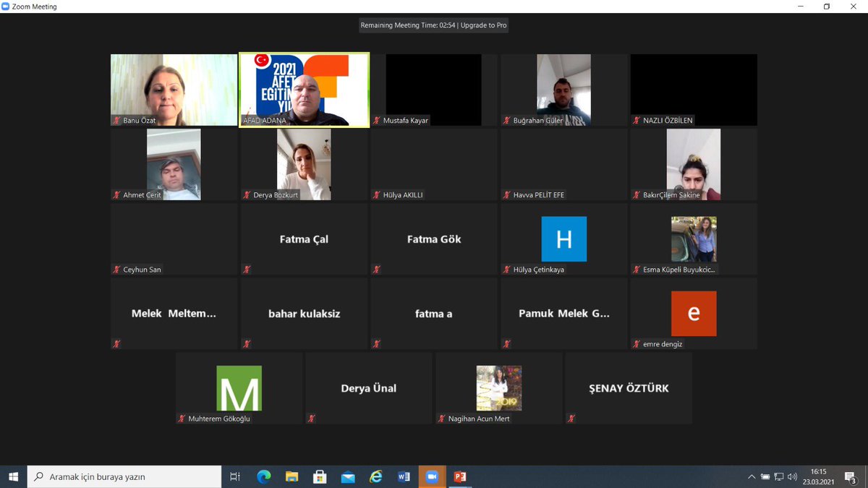Click muted mic icon beside Mustafa Kayar
This screenshot has width=868, height=488.
[x=377, y=121]
